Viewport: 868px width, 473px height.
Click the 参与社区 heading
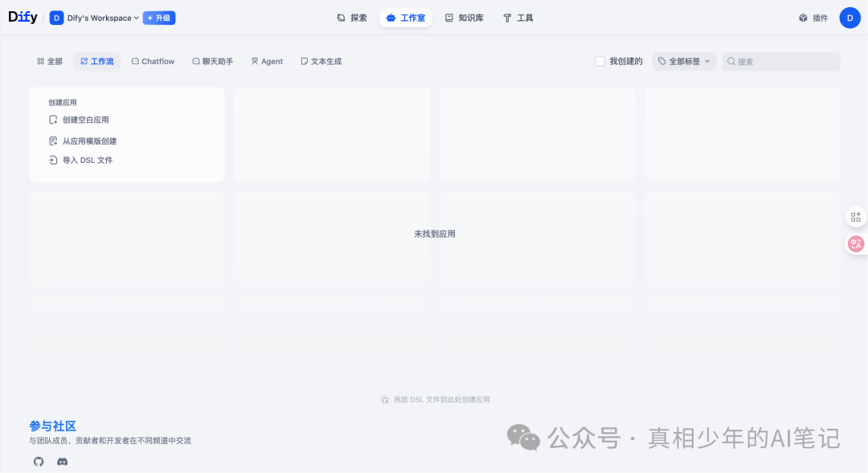pyautogui.click(x=52, y=426)
